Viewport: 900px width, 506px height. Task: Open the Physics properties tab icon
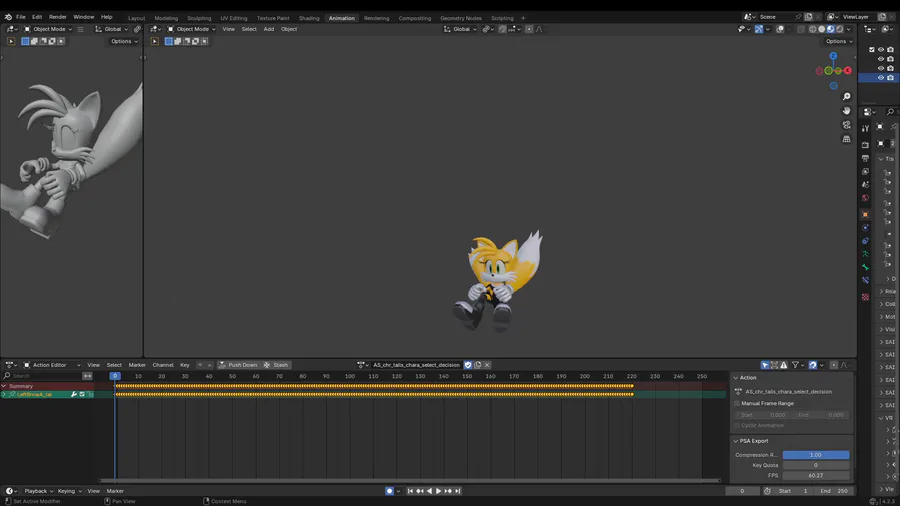click(x=865, y=228)
